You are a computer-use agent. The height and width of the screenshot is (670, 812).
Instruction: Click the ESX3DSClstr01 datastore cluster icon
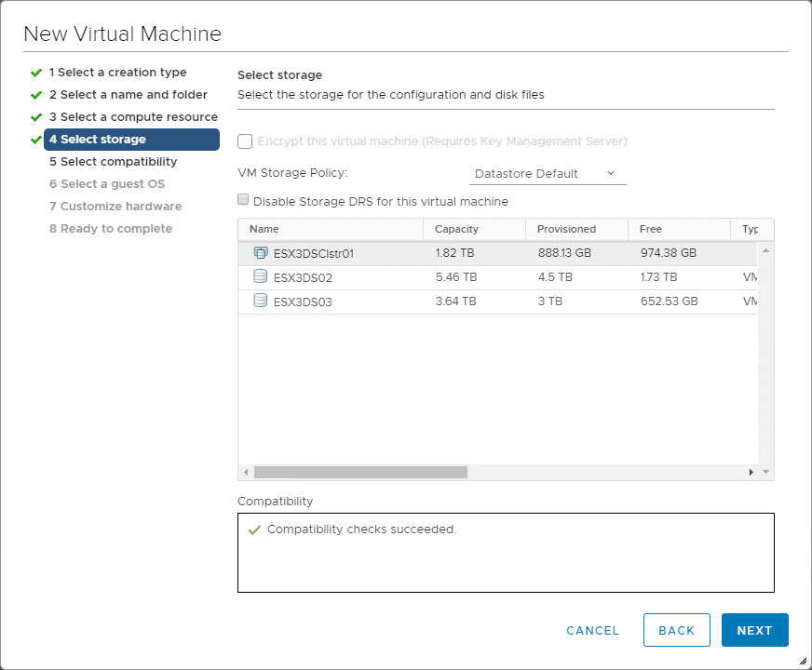tap(260, 252)
